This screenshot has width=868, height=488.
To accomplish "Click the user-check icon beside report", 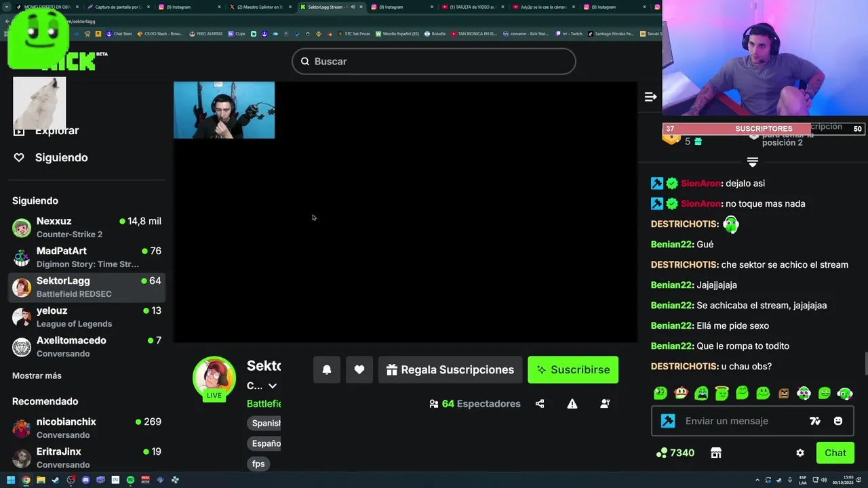I will 605,403.
